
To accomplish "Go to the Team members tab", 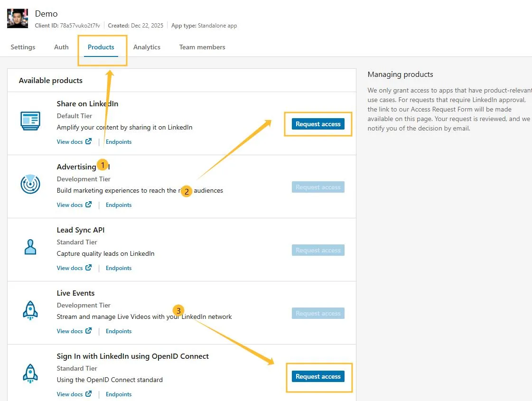I will [202, 47].
